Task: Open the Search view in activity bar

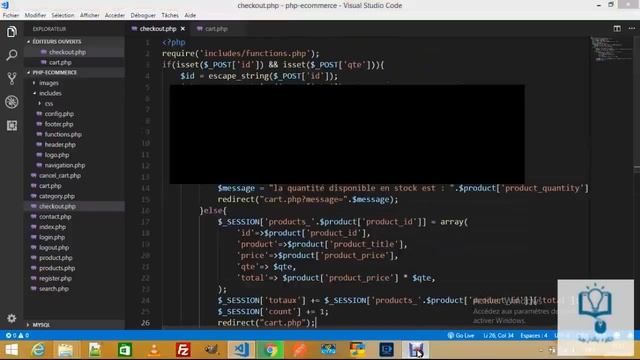Action: pos(11,55)
